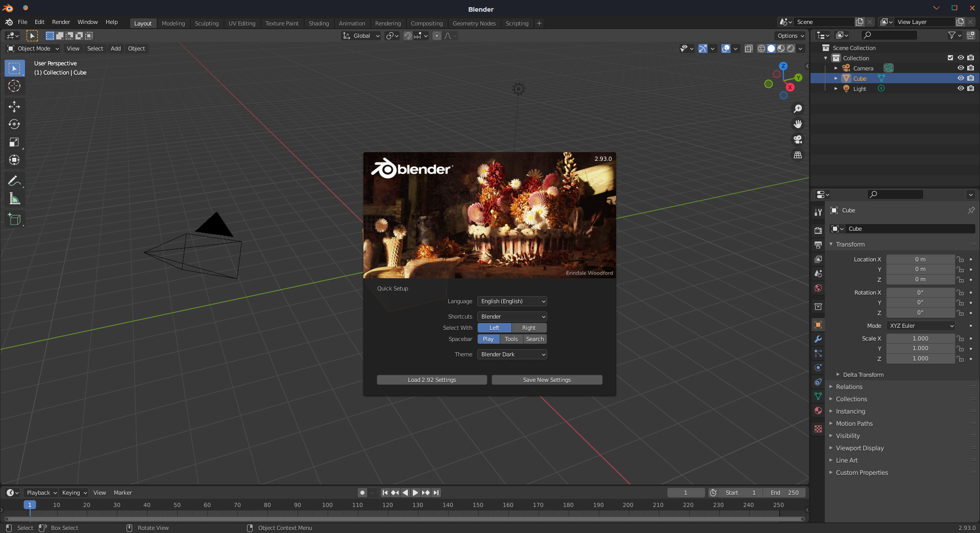Screen dimensions: 980x533
Task: Click frame 100 on the timeline
Action: click(327, 505)
